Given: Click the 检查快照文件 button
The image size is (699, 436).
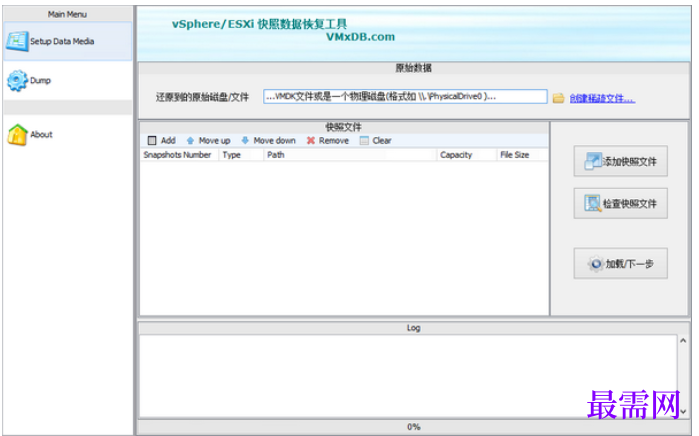Looking at the screenshot, I should [x=621, y=203].
